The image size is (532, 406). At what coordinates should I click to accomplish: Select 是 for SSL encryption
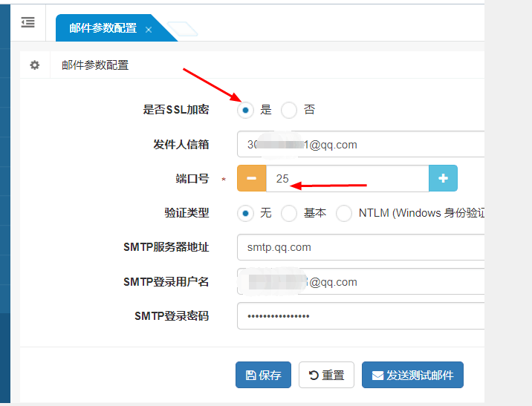245,110
